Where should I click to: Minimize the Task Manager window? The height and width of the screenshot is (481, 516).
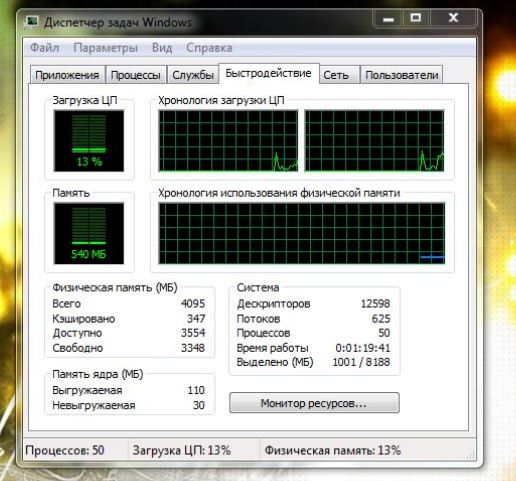pyautogui.click(x=389, y=18)
